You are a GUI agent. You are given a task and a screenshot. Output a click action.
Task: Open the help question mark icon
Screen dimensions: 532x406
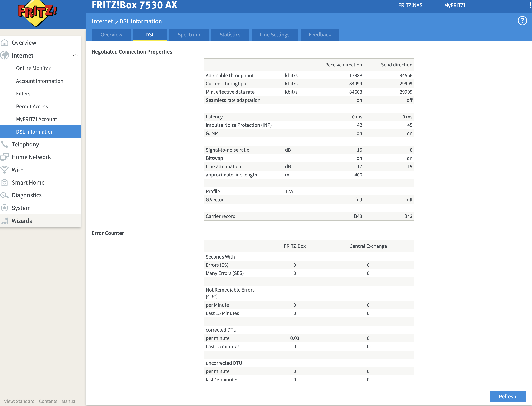pyautogui.click(x=522, y=21)
